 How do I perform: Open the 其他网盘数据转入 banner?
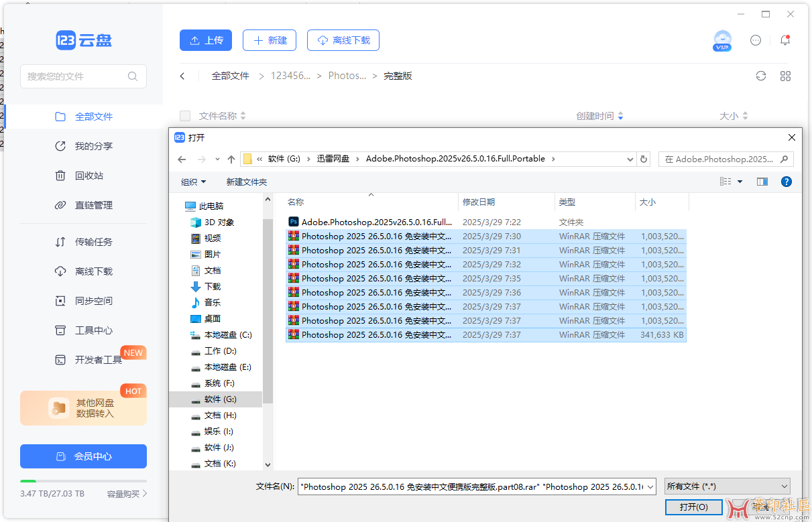coord(84,408)
